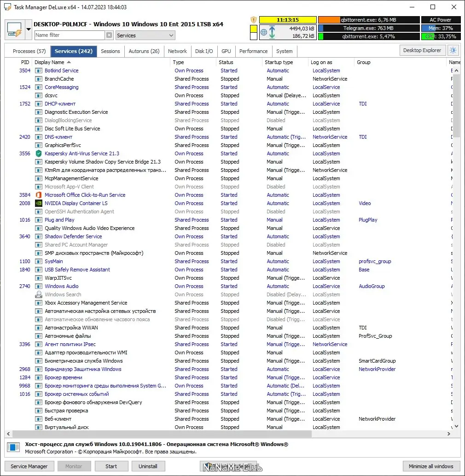
Task: Click the Kaspersky Anti-Virus green shield icon
Action: (x=39, y=153)
